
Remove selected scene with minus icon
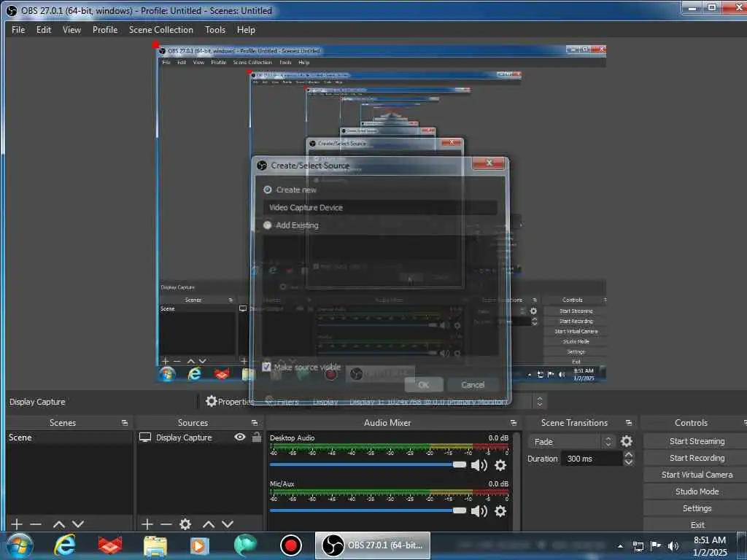[x=36, y=524]
